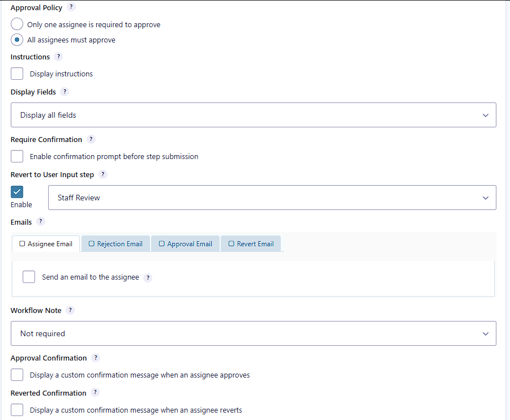
Task: Enable confirmation prompt before step submission
Action: coord(16,156)
